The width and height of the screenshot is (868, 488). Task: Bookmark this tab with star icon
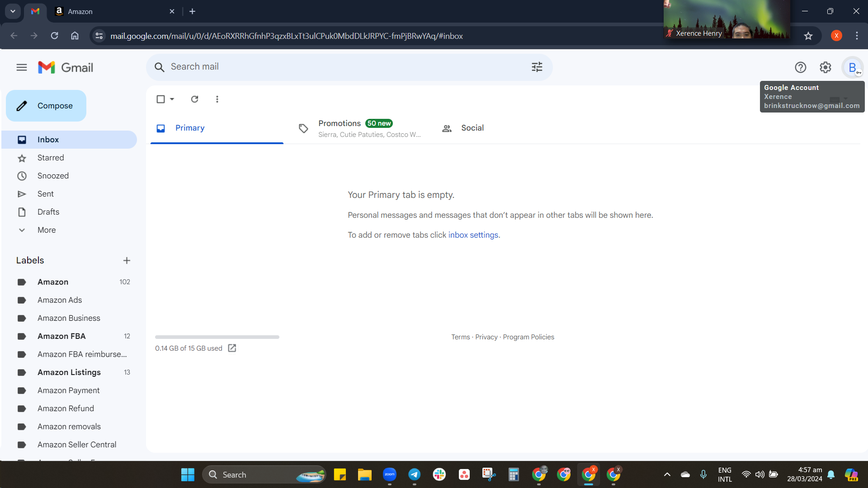(x=808, y=36)
